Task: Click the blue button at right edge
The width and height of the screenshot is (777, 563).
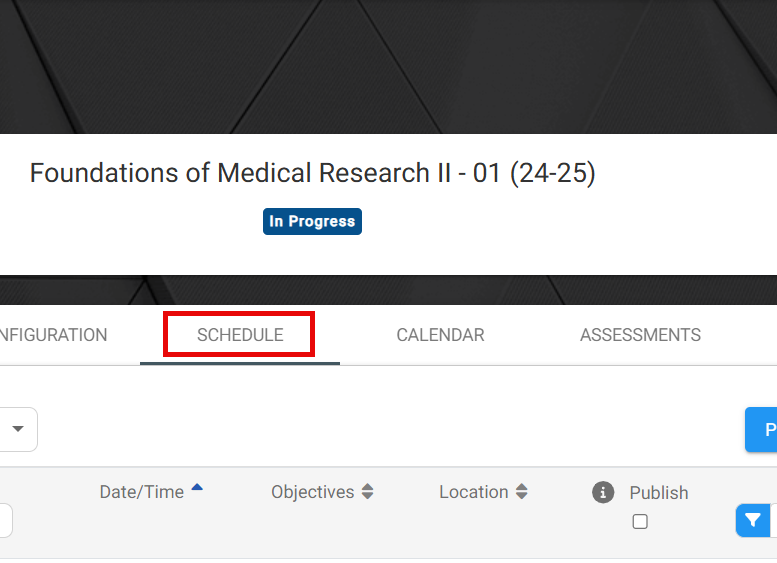Action: pos(761,430)
